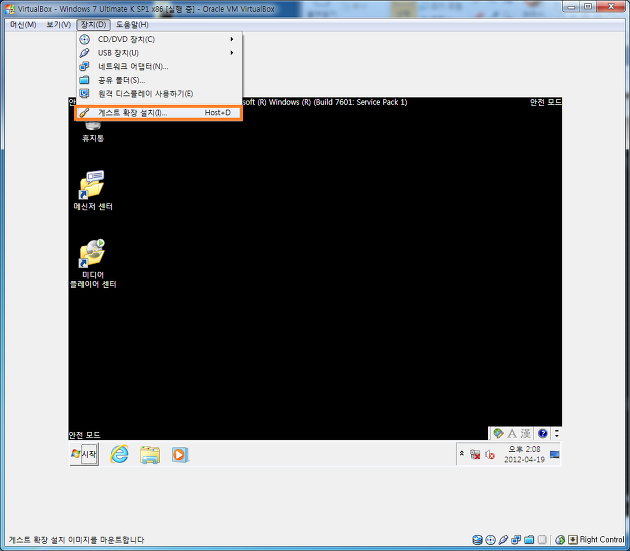Click the guest additions wrench icon
This screenshot has width=630, height=551.
[x=84, y=113]
